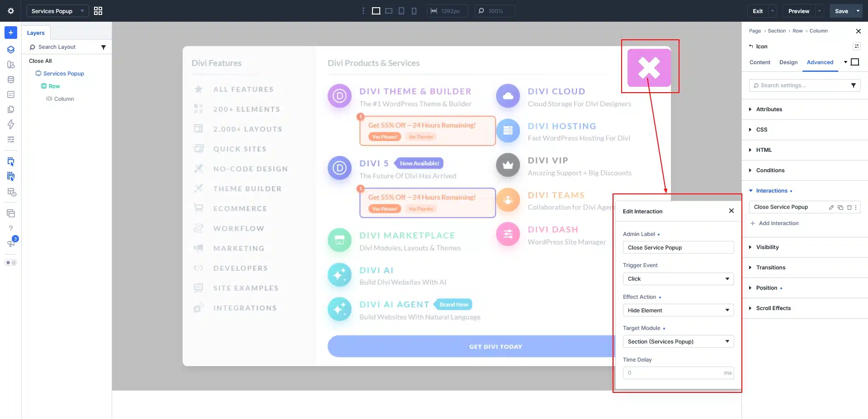Close the Icon settings panel
The image size is (868, 419).
(859, 31)
